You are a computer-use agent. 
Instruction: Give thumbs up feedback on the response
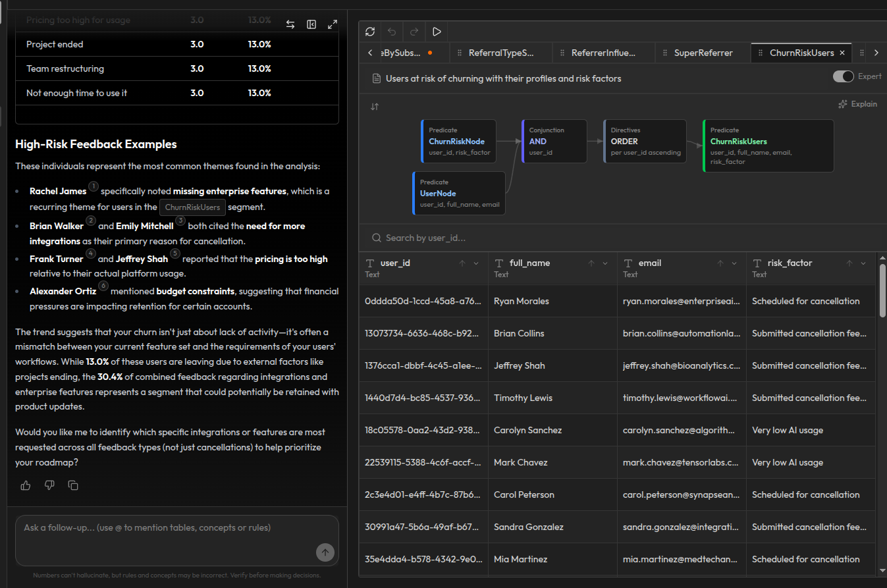[x=25, y=485]
